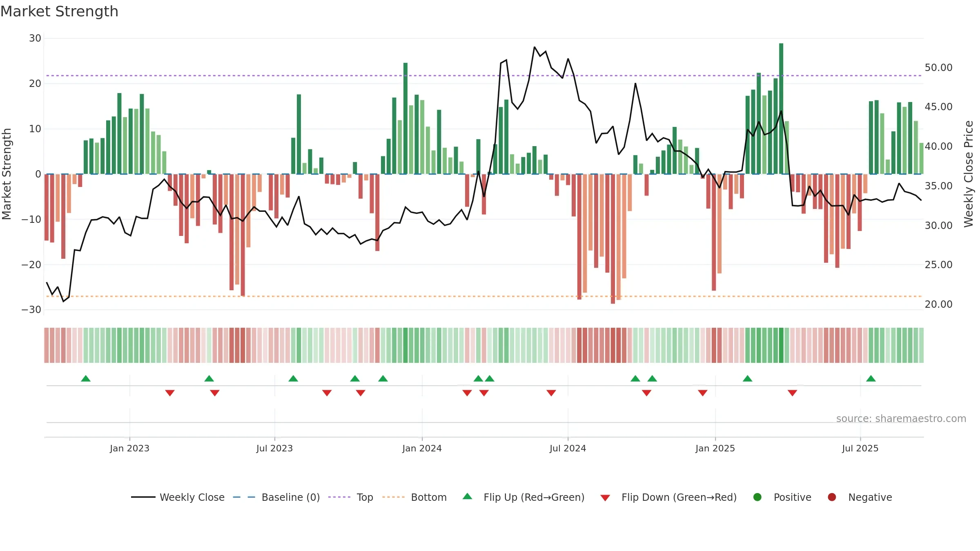Click the green flip-up marker just after Jul 2025
980x551 pixels.
tap(871, 378)
